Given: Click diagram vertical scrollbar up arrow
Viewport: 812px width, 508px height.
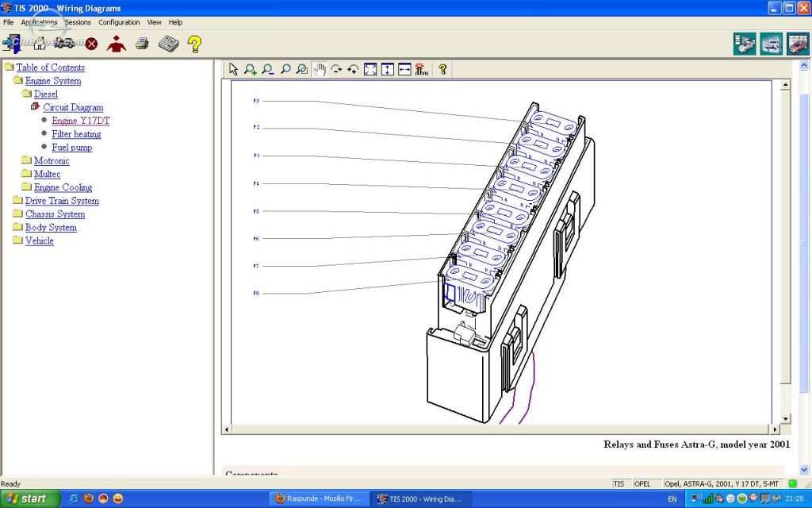Looking at the screenshot, I should pyautogui.click(x=786, y=84).
